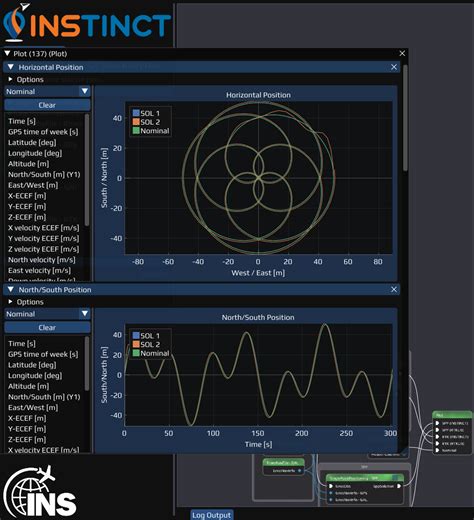Select 'Altitude [m]' in lower data list
474x520 pixels.
29,386
